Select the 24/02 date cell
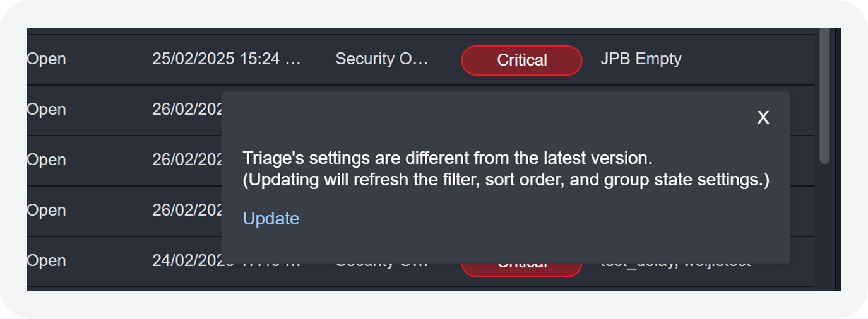This screenshot has height=319, width=868. [x=187, y=261]
